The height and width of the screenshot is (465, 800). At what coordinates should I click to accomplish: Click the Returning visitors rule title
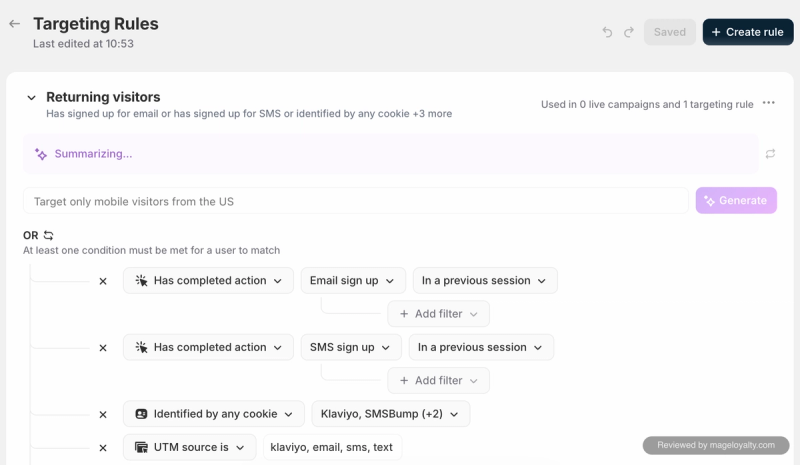(103, 97)
